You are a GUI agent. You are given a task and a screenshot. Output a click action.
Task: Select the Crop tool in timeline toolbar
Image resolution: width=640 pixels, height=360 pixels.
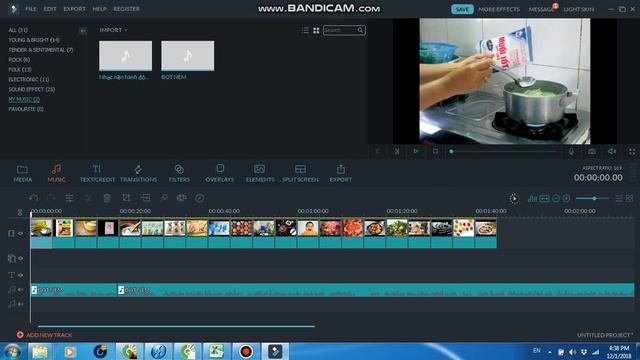coord(126,198)
